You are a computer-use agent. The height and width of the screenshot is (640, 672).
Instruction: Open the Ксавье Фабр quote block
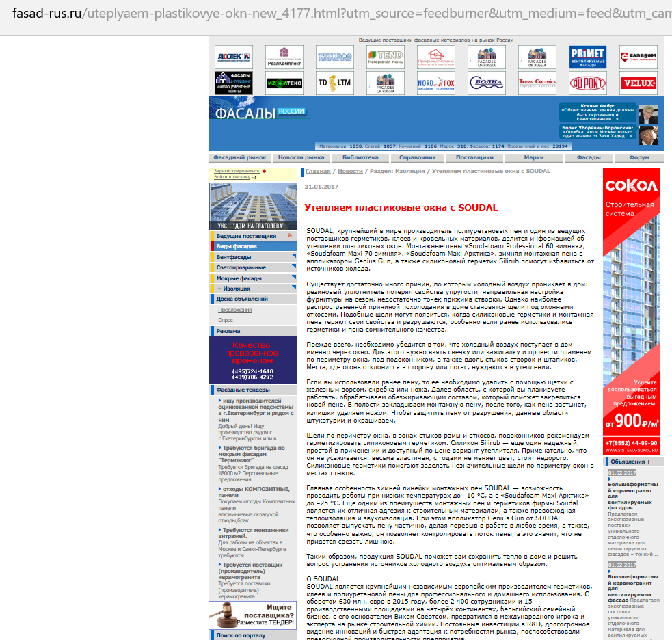pos(597,112)
